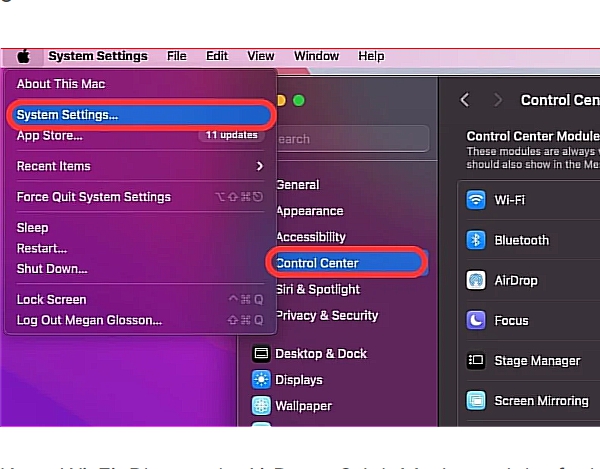This screenshot has height=469, width=600.
Task: Click the Screen Mirroring icon
Action: [476, 401]
